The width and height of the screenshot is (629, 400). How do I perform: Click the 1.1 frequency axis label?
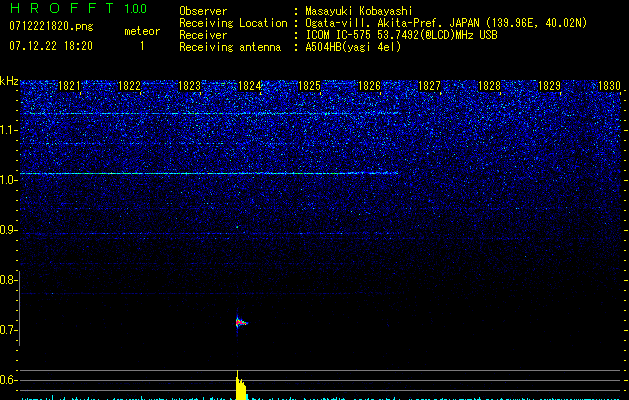point(9,130)
